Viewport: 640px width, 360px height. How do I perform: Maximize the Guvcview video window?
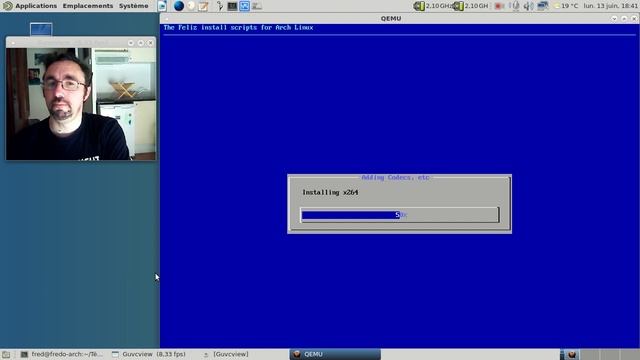point(140,42)
